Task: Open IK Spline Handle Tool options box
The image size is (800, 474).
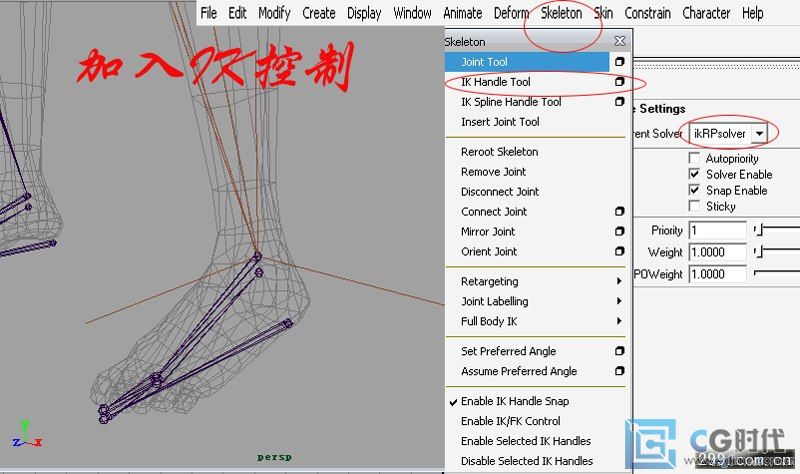Action: (619, 102)
